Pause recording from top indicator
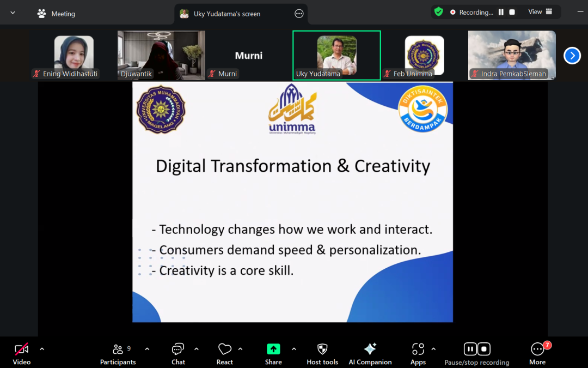This screenshot has height=368, width=588. pyautogui.click(x=501, y=12)
